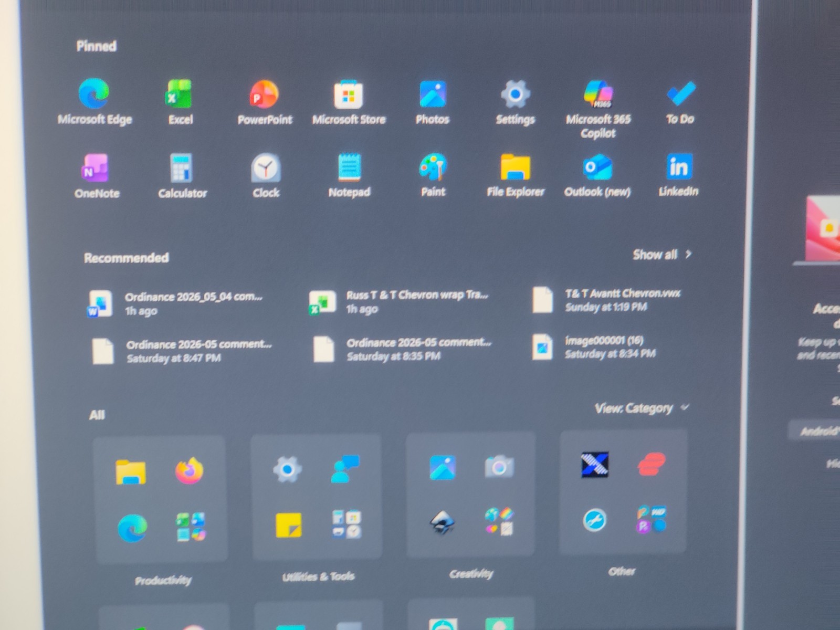Open Ordinance 2026-05 comment from 8:35 PM

point(402,349)
